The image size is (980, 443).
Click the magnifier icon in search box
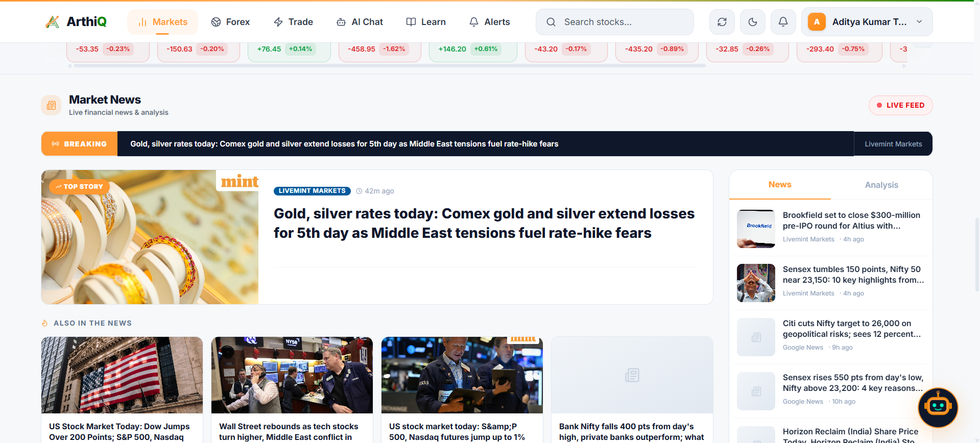click(551, 22)
